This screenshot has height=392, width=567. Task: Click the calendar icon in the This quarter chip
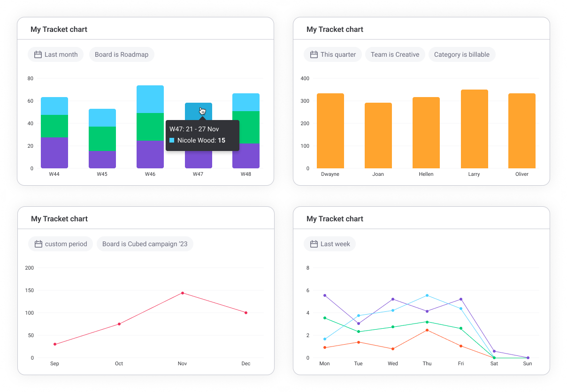pyautogui.click(x=314, y=54)
